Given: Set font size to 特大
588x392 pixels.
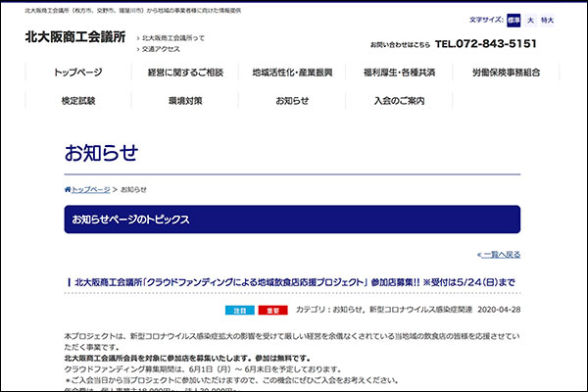Looking at the screenshot, I should pos(547,20).
